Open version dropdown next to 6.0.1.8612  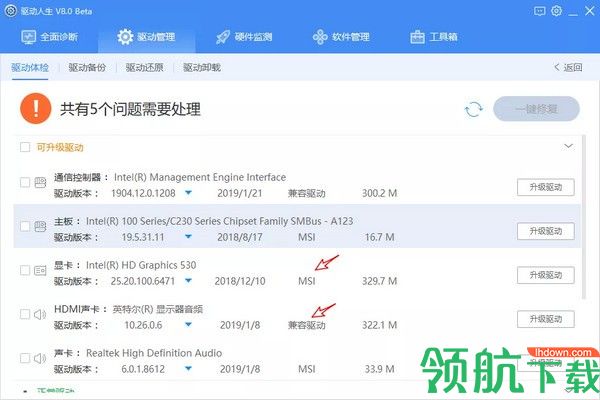(188, 369)
